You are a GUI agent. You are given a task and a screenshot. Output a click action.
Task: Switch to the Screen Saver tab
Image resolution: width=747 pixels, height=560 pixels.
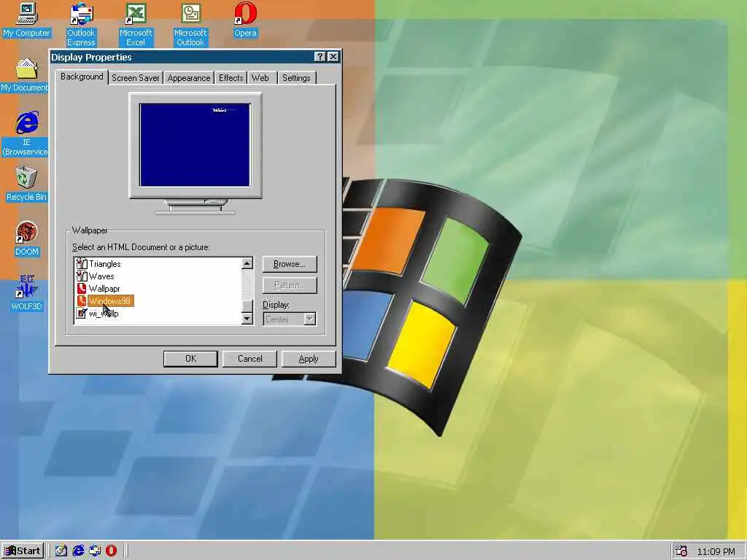pyautogui.click(x=135, y=78)
